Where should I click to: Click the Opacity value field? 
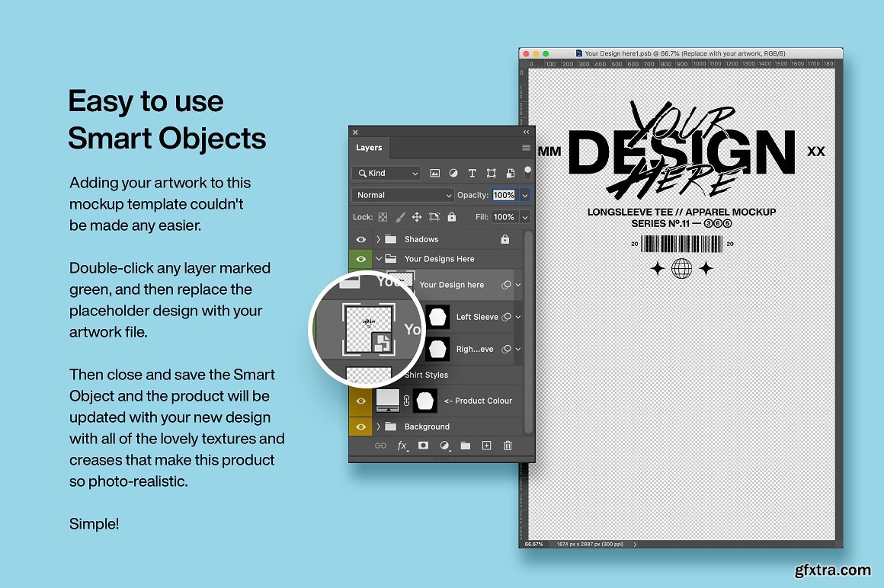point(504,195)
